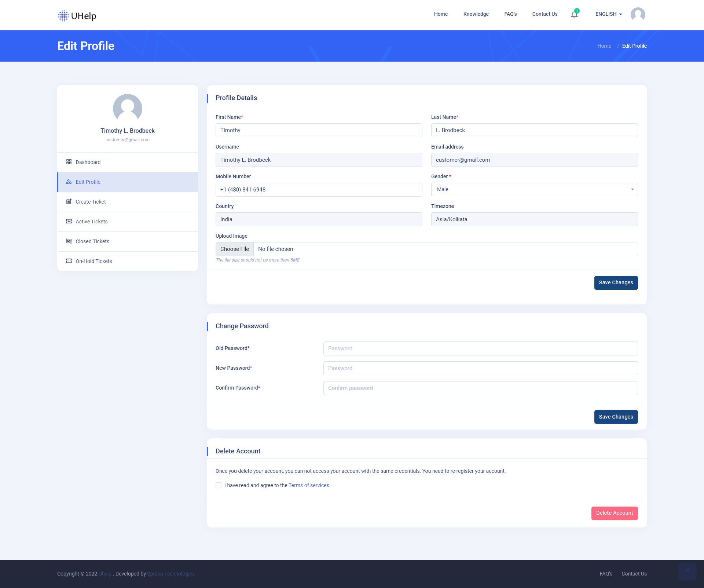Click Save Changes under Profile Details
704x588 pixels.
(x=616, y=282)
